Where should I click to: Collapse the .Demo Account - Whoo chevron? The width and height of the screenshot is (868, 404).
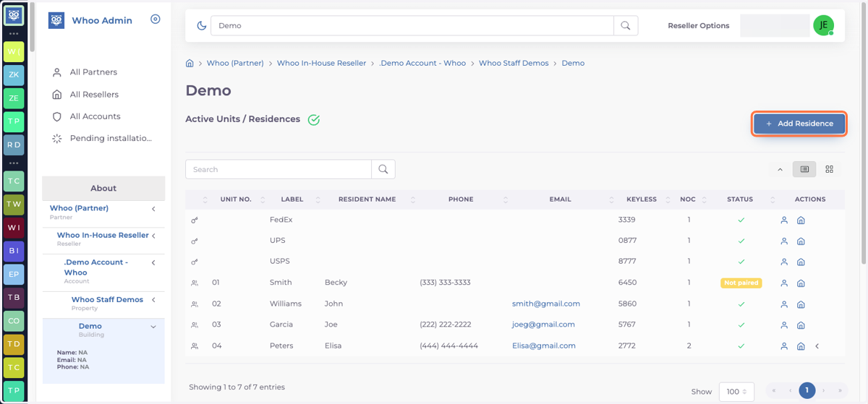(x=153, y=263)
